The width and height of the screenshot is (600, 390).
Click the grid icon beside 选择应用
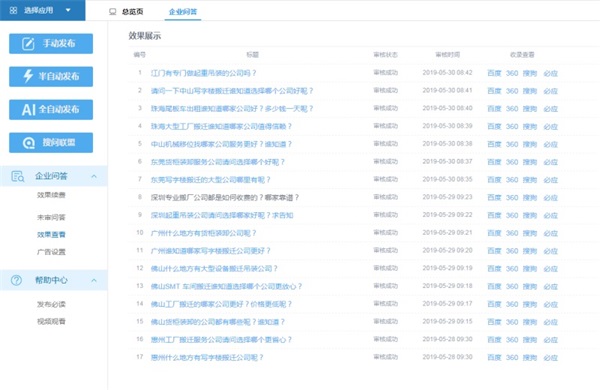[13, 10]
